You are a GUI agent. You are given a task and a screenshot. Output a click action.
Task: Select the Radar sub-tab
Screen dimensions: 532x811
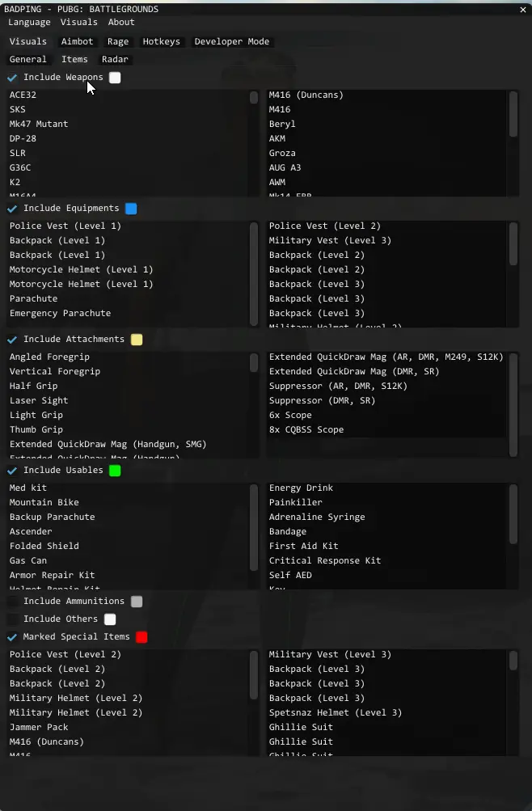pos(115,59)
